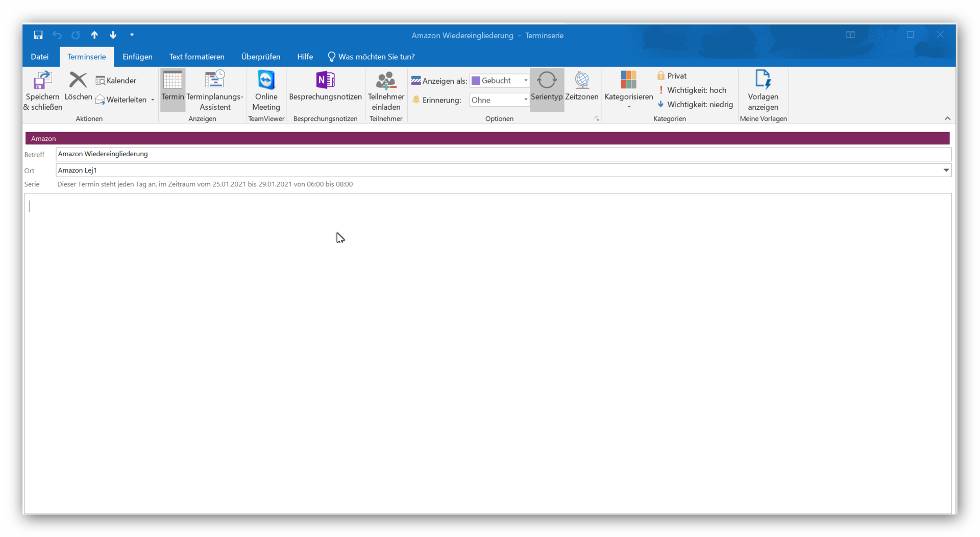The width and height of the screenshot is (980, 537).
Task: Mark the appointment as Privat
Action: point(672,76)
